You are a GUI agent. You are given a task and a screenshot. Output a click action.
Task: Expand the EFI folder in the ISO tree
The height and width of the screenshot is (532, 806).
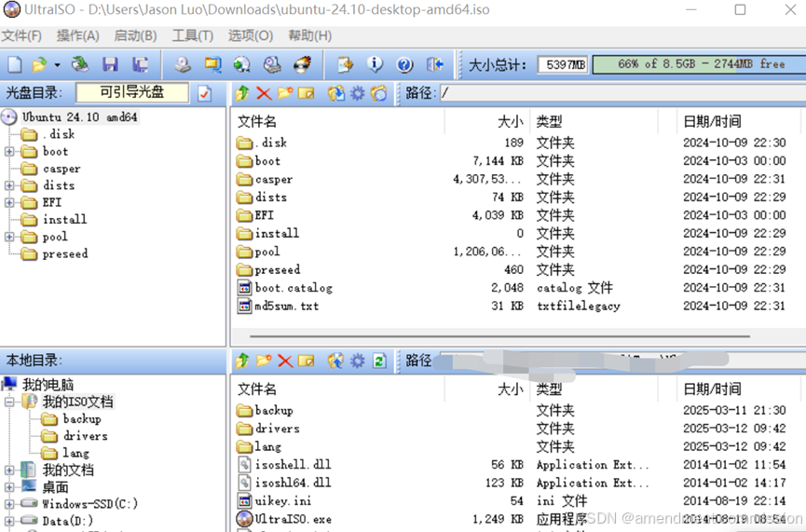click(9, 202)
